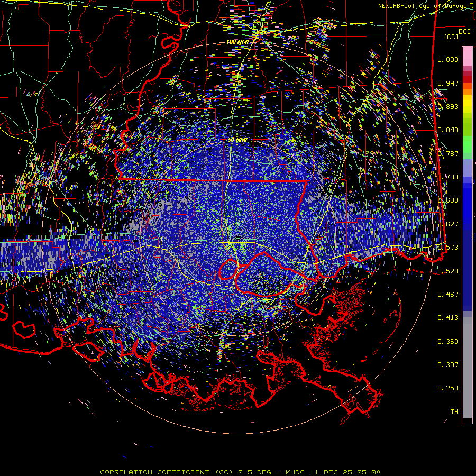Select the 0.307 scale value

click(x=448, y=365)
